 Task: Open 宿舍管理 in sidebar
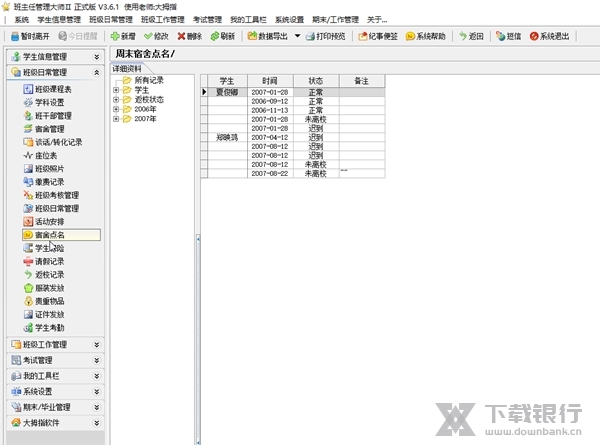(44, 129)
